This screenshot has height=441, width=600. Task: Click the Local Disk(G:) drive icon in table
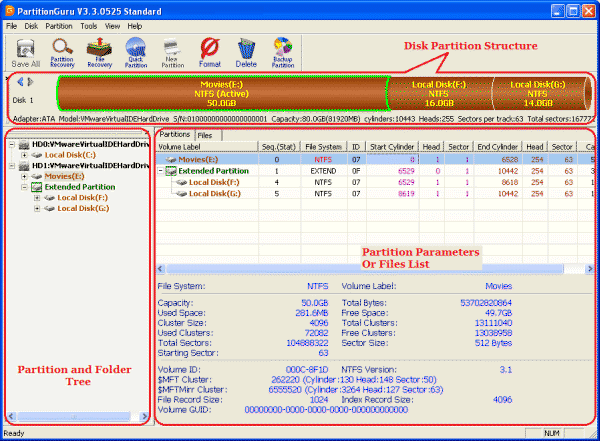point(181,194)
